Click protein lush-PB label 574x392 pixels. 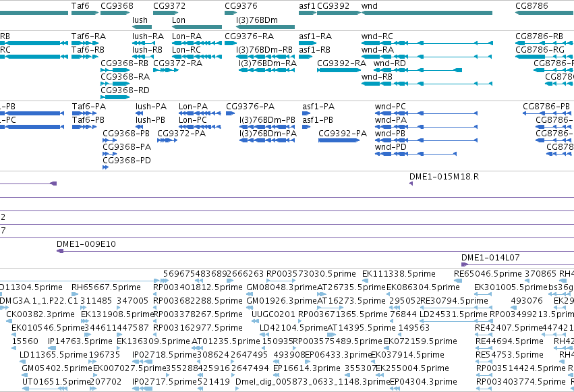click(150, 120)
